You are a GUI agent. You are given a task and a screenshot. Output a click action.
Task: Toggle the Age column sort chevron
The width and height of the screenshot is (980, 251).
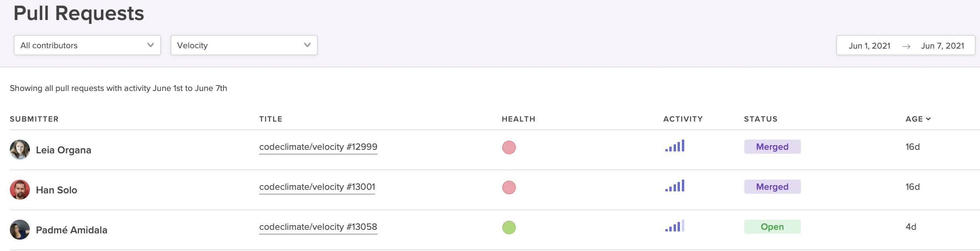point(928,118)
